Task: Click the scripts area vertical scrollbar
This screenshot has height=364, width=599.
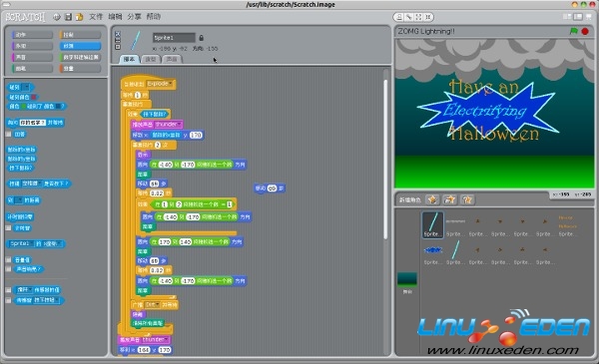Action: (385, 160)
